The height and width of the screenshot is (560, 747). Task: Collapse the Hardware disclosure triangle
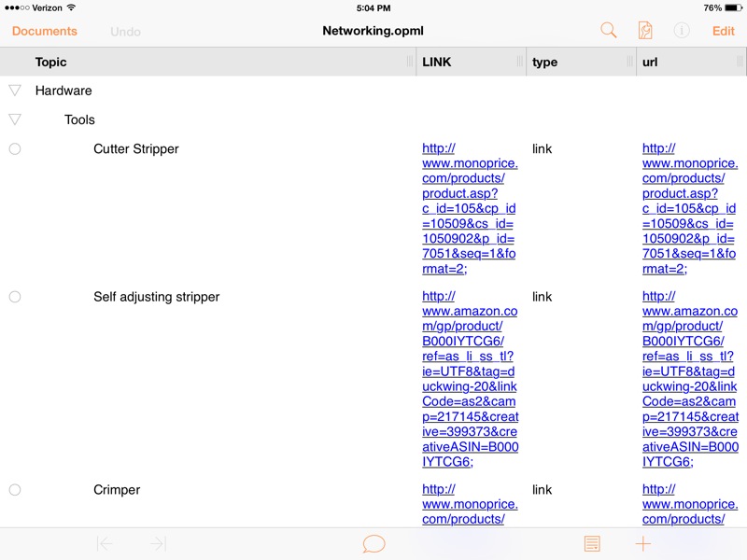pyautogui.click(x=15, y=91)
